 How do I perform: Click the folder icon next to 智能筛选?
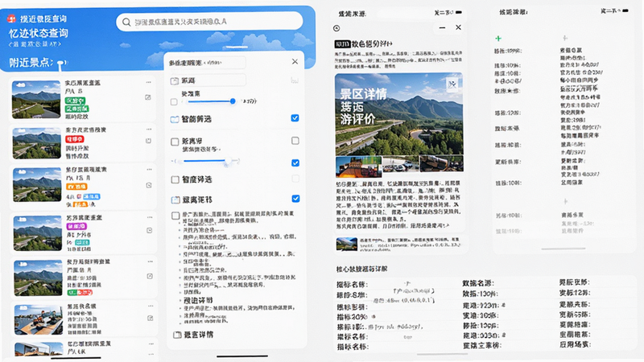point(175,119)
